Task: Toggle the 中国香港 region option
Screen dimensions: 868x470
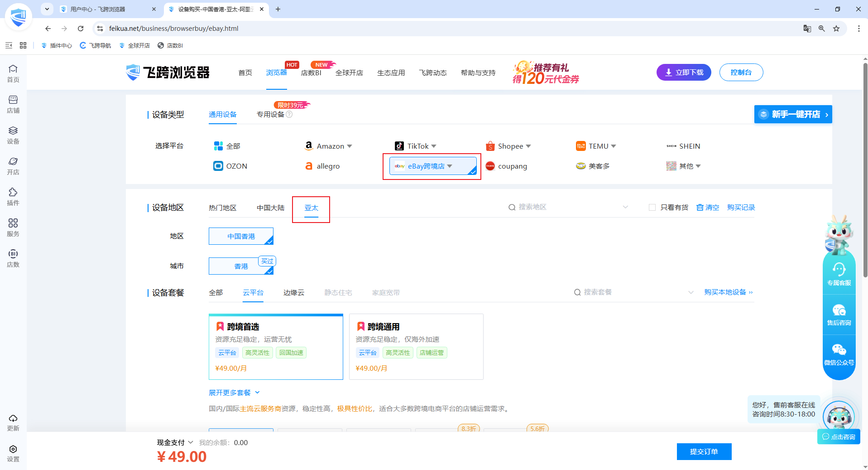Action: click(241, 236)
